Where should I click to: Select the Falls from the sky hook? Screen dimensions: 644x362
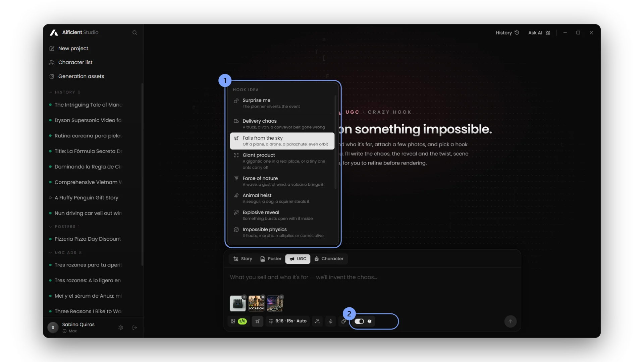pos(282,141)
